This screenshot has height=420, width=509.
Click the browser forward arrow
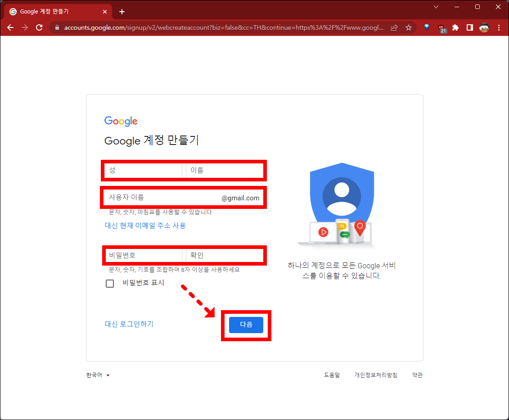click(x=25, y=27)
